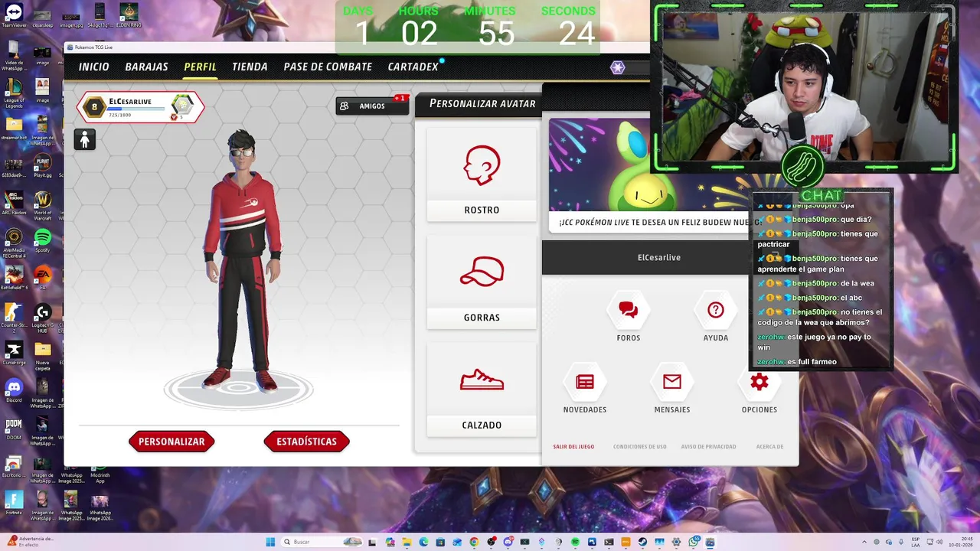Viewport: 980px width, 551px height.
Task: Open Fortnite desktop shortcut
Action: (x=14, y=503)
